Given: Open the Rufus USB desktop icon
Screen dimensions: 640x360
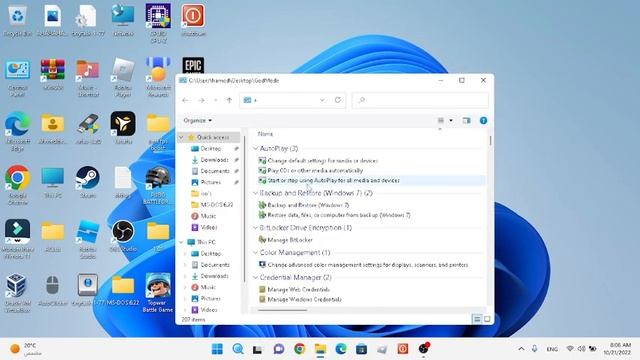Looking at the screenshot, I should [x=88, y=128].
